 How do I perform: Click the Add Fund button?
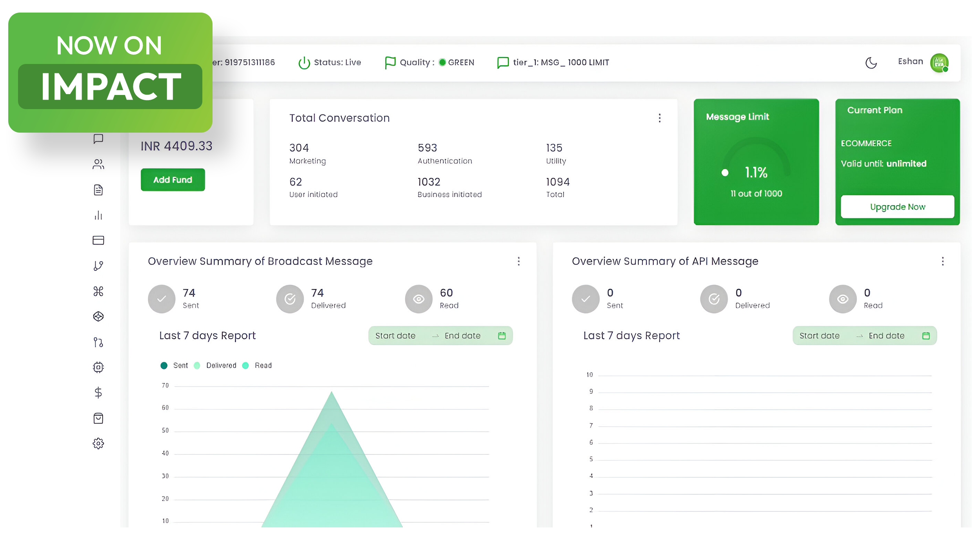173,180
